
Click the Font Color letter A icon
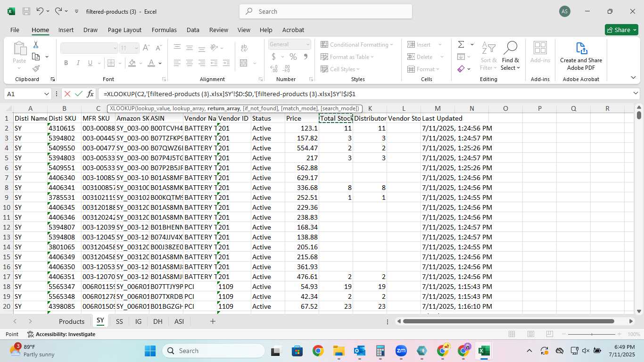(x=151, y=63)
